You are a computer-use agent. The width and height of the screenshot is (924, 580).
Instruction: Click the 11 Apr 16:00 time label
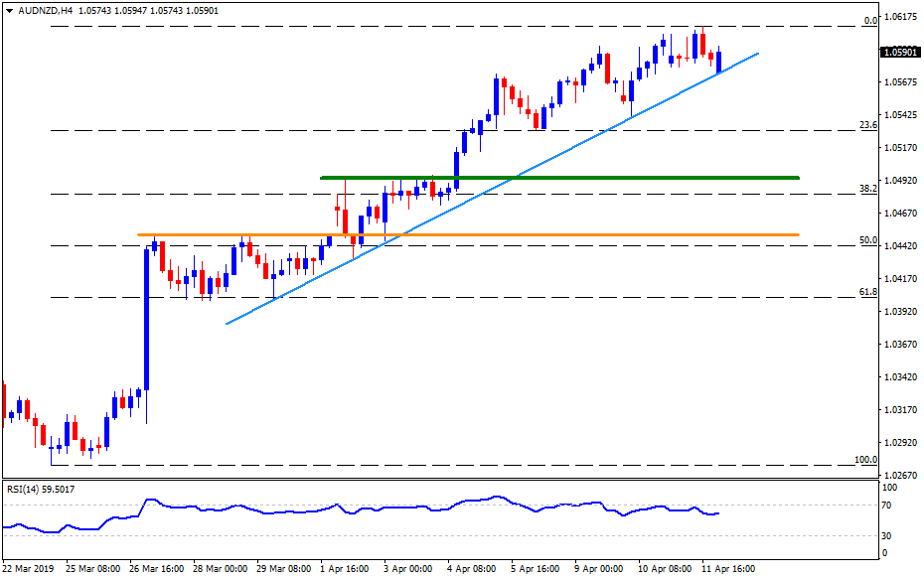click(x=730, y=569)
